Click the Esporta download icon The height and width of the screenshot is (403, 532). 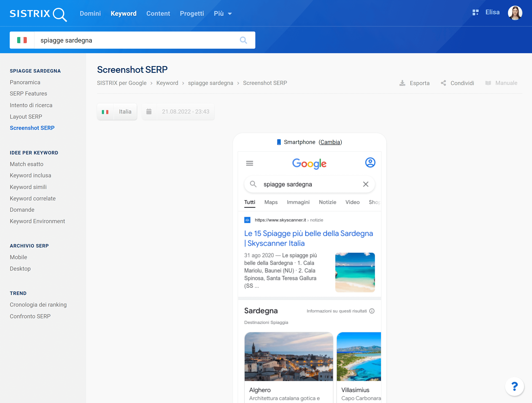pos(402,83)
